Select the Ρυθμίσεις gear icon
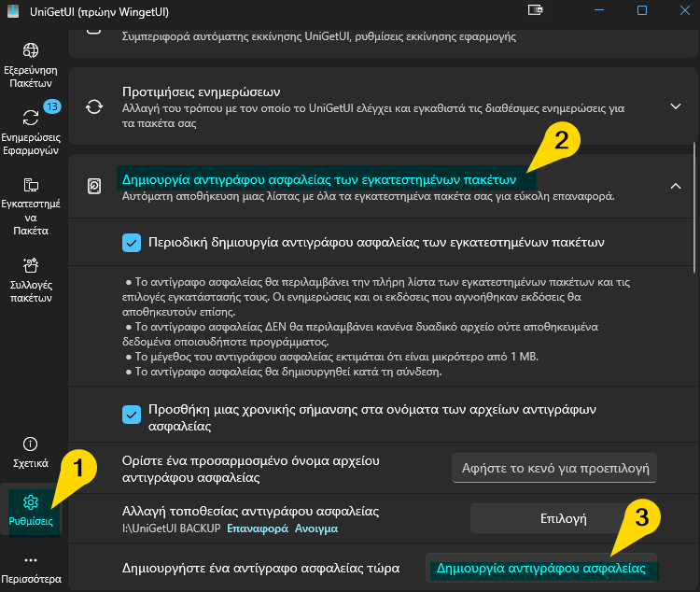Image resolution: width=700 pixels, height=592 pixels. click(31, 503)
